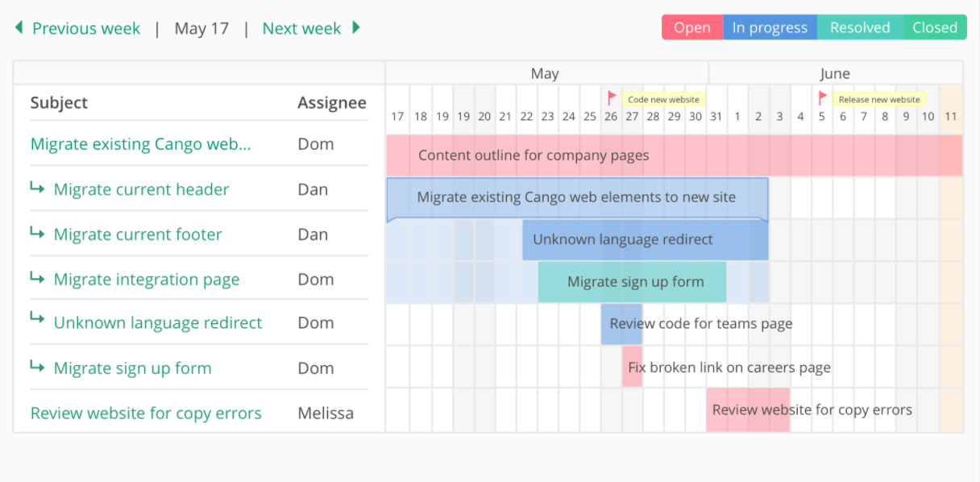980x482 pixels.
Task: Toggle the Open status filter
Action: tap(692, 27)
